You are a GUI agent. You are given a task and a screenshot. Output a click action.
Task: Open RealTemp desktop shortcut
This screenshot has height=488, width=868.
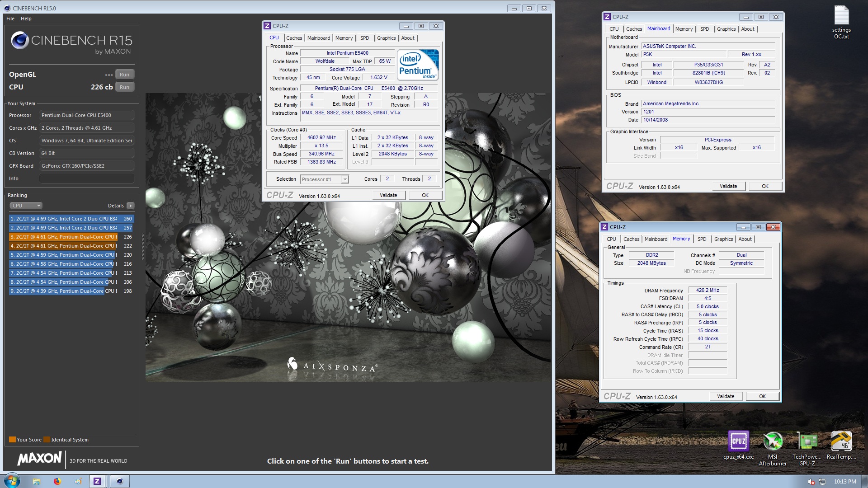point(841,445)
